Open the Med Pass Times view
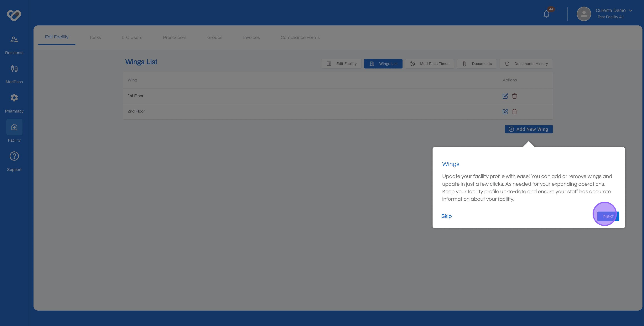 pyautogui.click(x=429, y=64)
